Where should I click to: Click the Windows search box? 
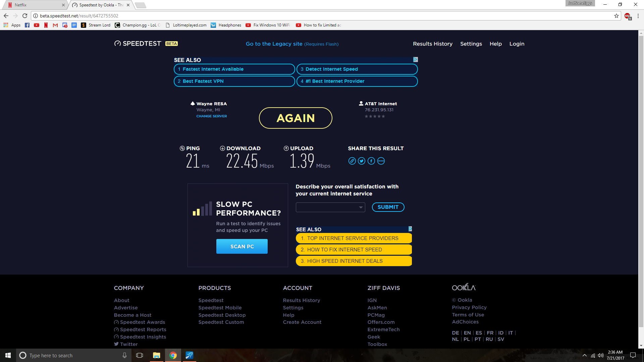pos(74,355)
